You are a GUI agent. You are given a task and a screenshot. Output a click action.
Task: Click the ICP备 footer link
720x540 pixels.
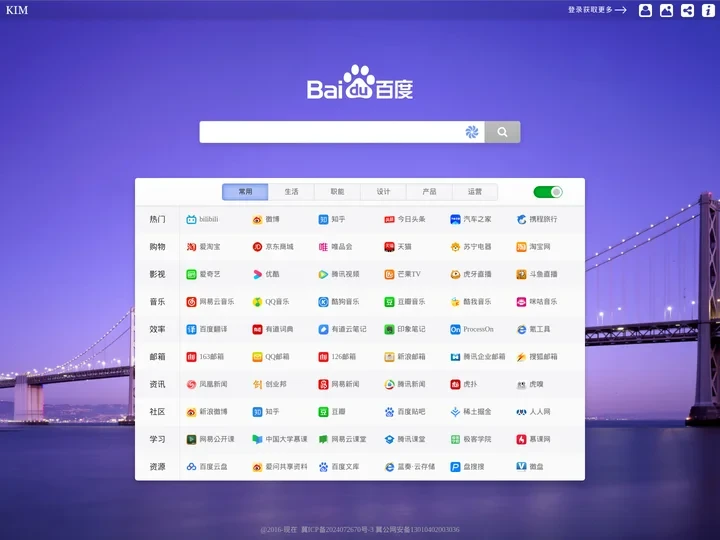tap(338, 530)
